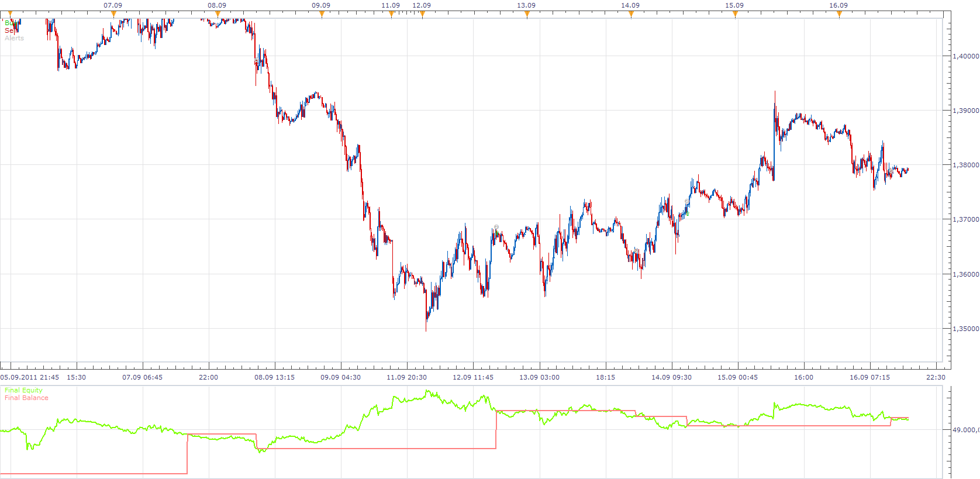980x479 pixels.
Task: Click the 1,39000 price axis label
Action: (965, 111)
